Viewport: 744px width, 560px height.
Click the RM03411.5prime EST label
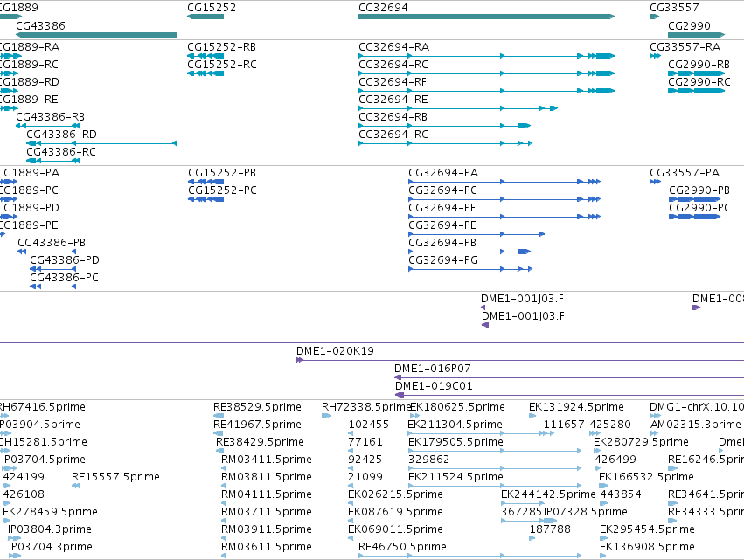point(266,460)
